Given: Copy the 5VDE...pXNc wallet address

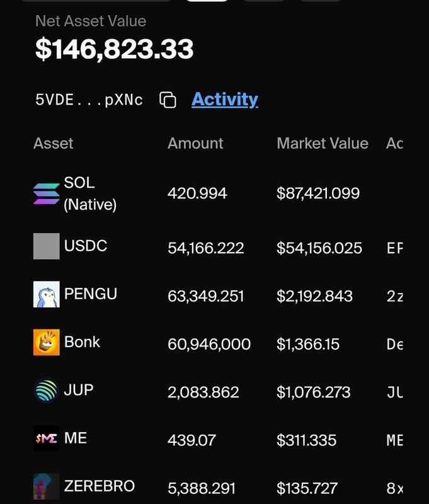Looking at the screenshot, I should tap(168, 100).
